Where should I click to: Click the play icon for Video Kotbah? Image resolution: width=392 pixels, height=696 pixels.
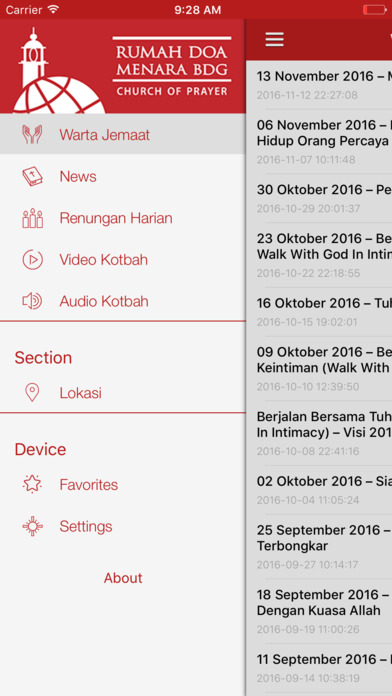(x=32, y=260)
